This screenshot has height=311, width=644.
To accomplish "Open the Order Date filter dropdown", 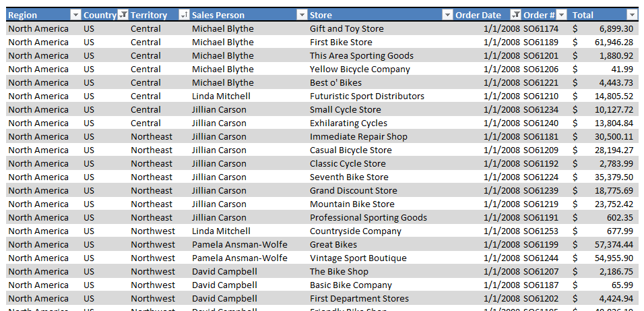I will pos(515,16).
